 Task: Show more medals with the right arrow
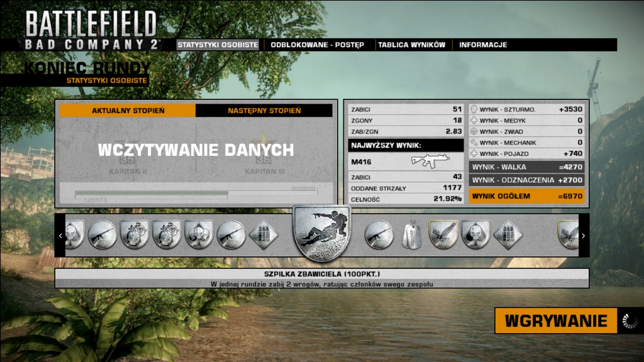tap(584, 236)
